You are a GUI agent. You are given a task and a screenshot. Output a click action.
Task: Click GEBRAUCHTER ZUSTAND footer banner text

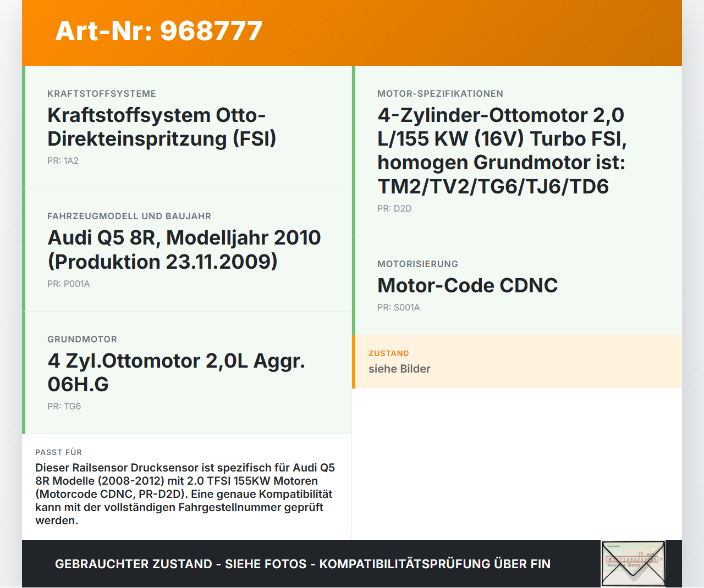(x=302, y=564)
